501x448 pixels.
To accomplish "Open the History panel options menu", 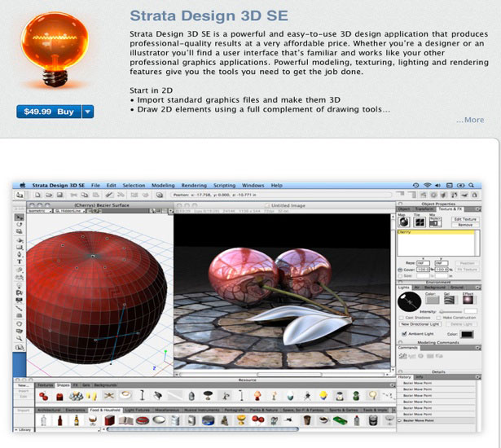I will pos(478,377).
